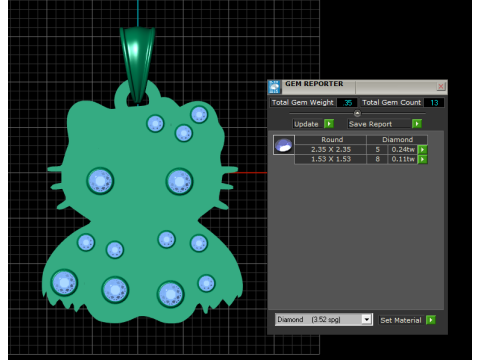480x360 pixels.
Task: Select the large gem at the right eye
Action: [180, 182]
